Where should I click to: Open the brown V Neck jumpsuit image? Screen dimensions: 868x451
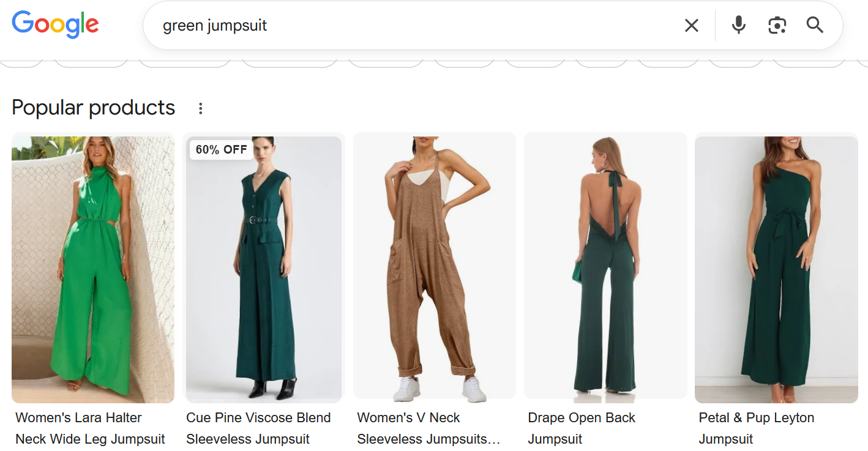435,267
